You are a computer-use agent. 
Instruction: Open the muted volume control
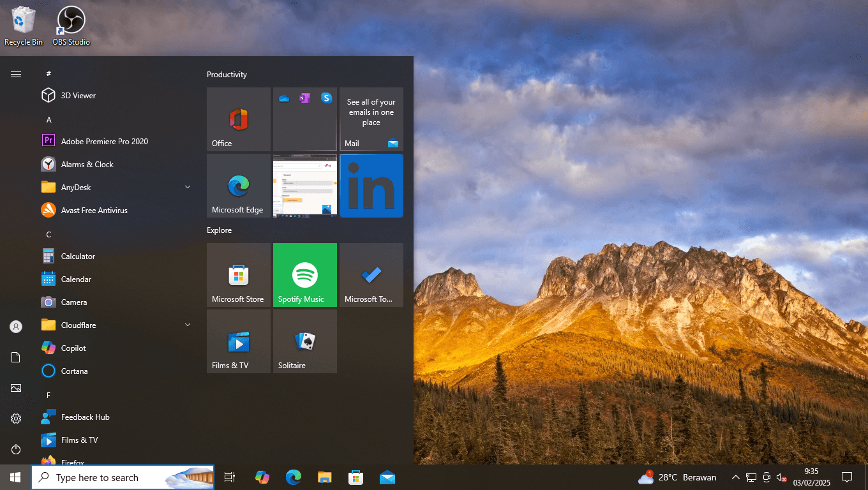click(782, 477)
